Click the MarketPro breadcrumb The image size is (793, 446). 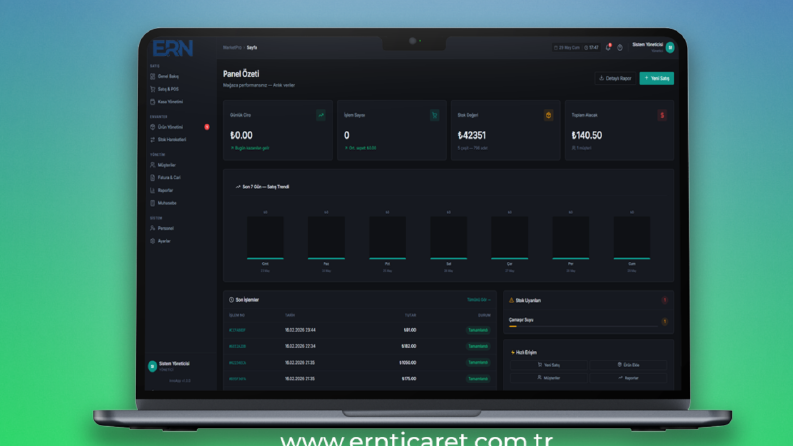(232, 48)
